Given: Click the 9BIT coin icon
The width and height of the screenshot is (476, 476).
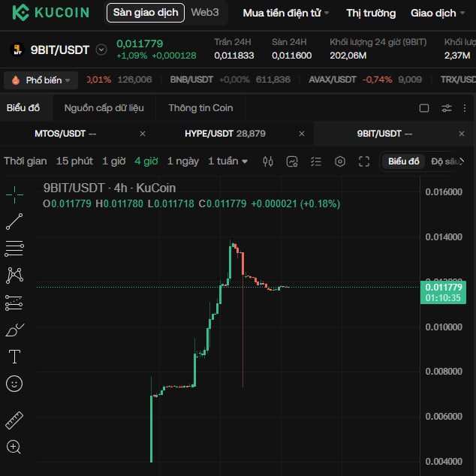Looking at the screenshot, I should tap(17, 50).
